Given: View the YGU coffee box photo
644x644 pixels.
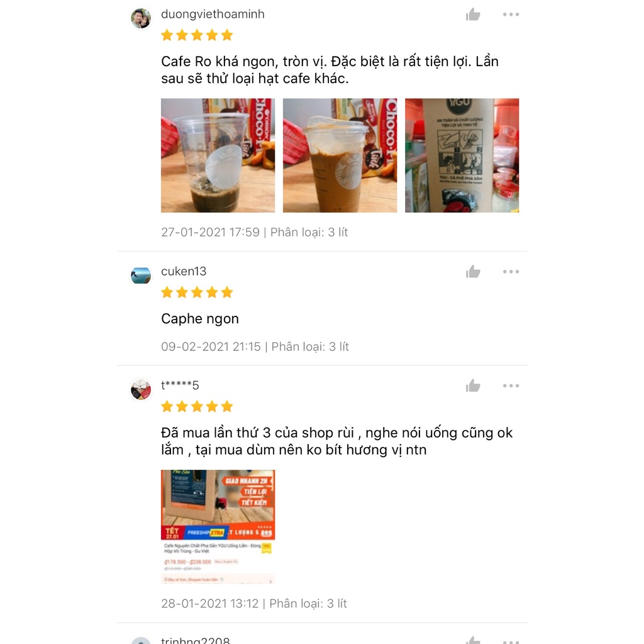Looking at the screenshot, I should (x=462, y=155).
